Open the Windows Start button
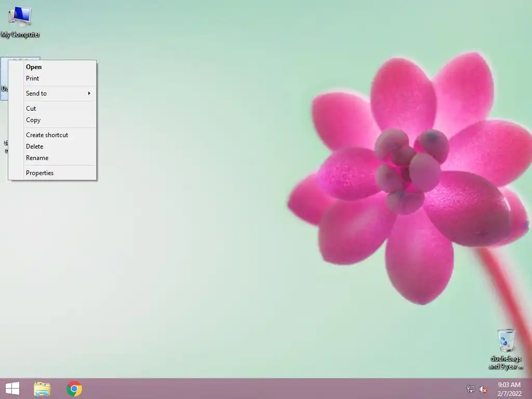 (12, 389)
